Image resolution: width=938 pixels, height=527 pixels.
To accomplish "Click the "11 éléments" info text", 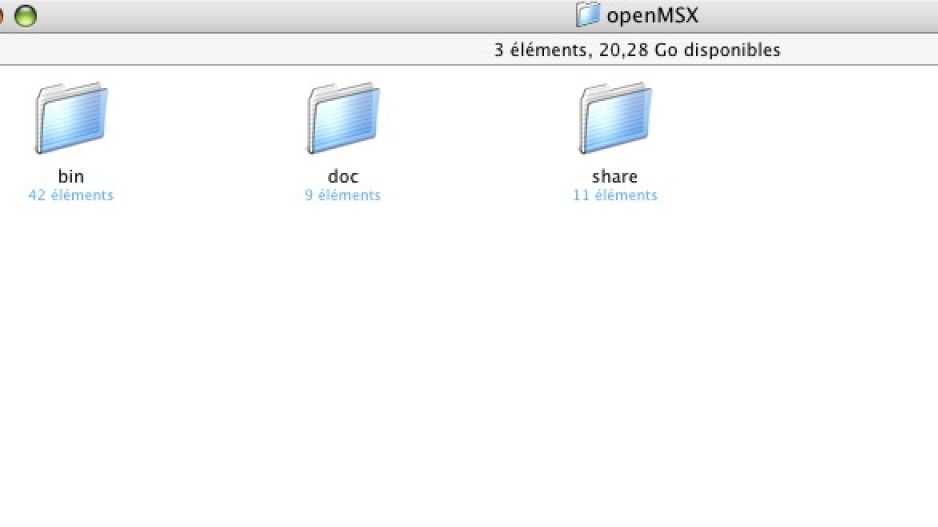I will pyautogui.click(x=615, y=195).
